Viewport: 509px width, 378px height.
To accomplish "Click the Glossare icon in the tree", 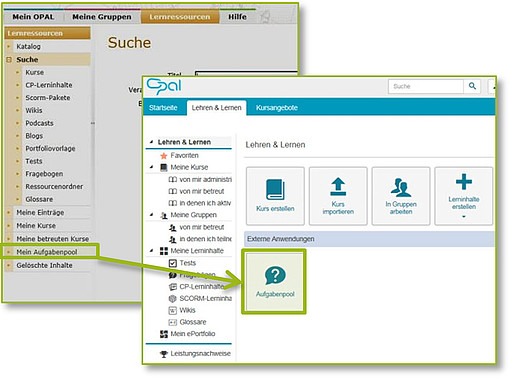I will click(172, 322).
